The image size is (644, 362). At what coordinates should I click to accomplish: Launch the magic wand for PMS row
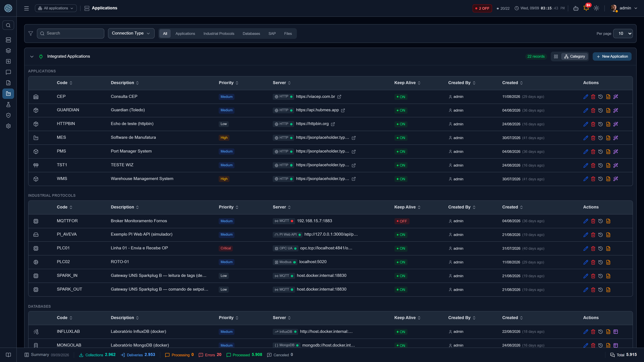(x=615, y=152)
